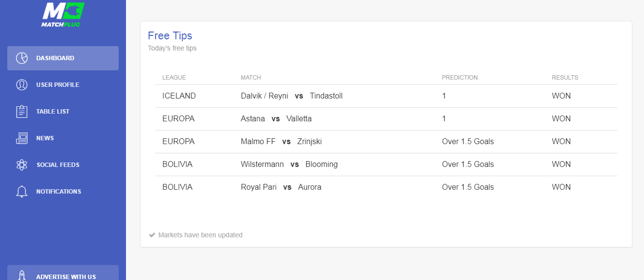
Task: Select the Dalvik / Reyni vs Tindastoll row
Action: click(x=386, y=96)
